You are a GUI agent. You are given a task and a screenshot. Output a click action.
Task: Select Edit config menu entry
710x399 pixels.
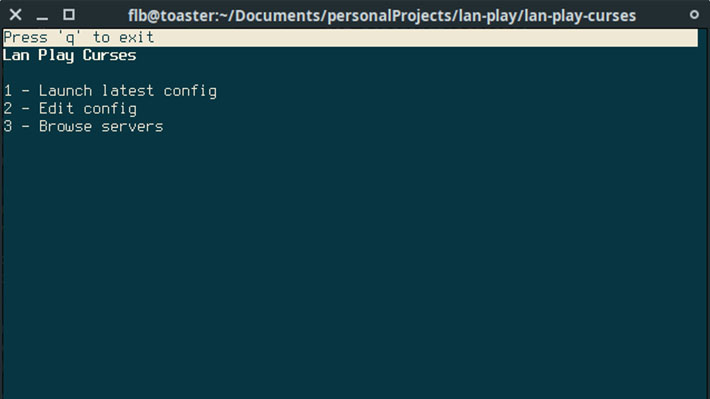tap(70, 109)
